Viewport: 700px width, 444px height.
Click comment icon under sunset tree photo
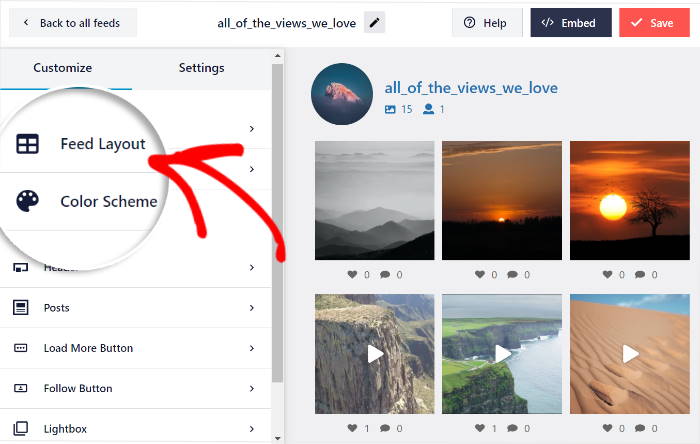click(x=640, y=275)
